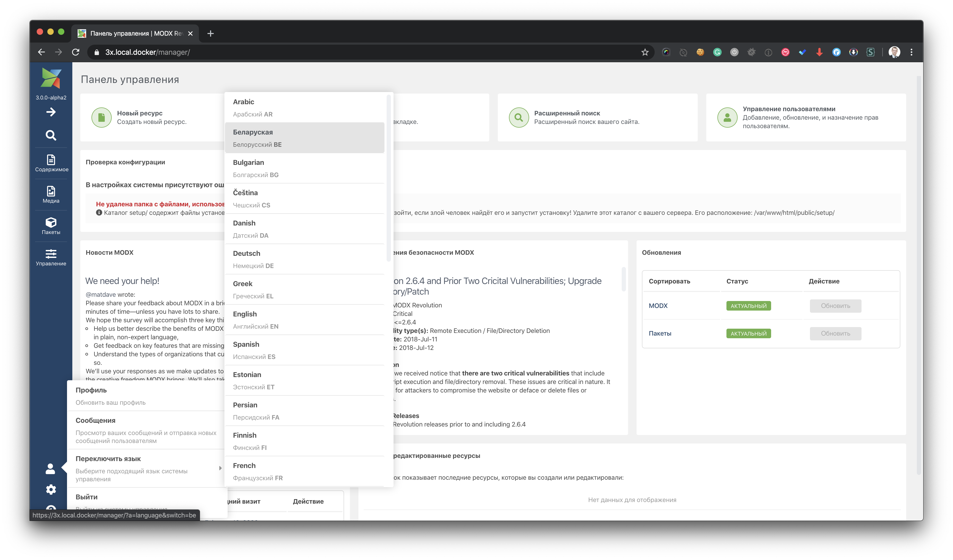953x560 pixels.
Task: Close the Панель управления browser tab
Action: (x=190, y=33)
